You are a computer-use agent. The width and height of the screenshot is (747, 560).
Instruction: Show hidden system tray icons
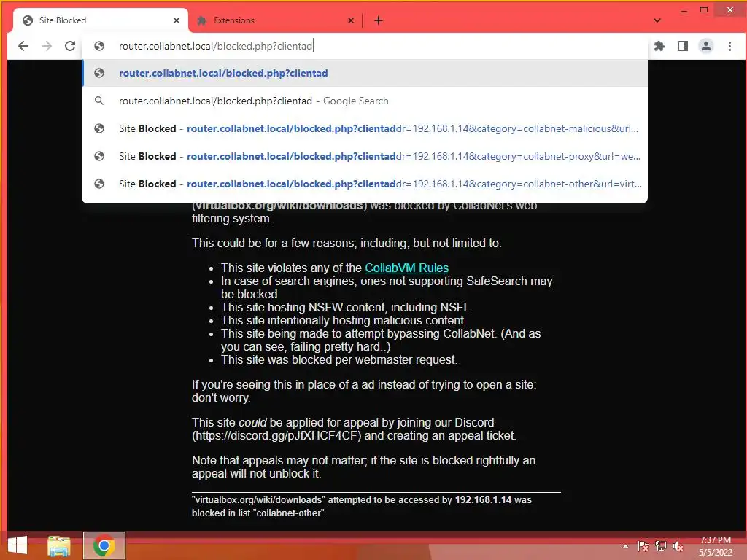pyautogui.click(x=625, y=546)
